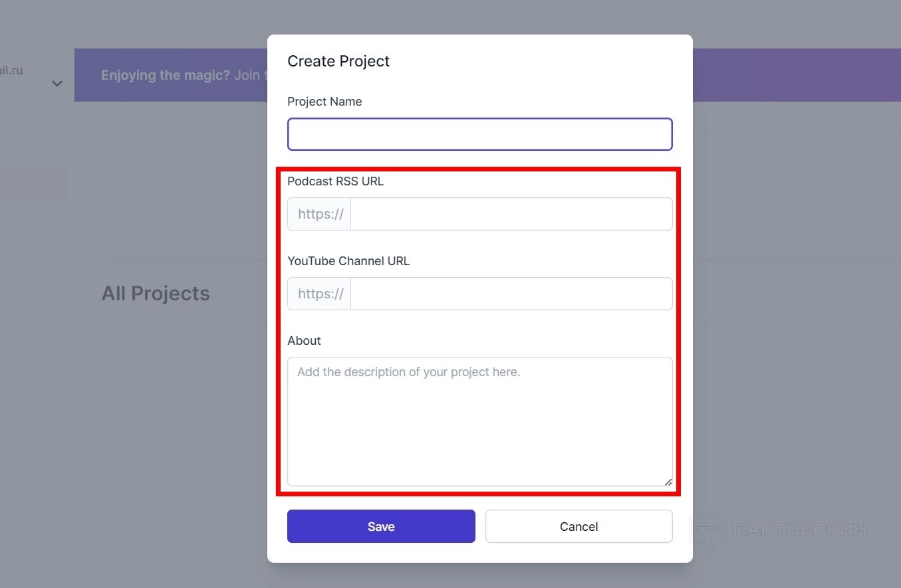Save the new project
901x588 pixels.
point(381,526)
